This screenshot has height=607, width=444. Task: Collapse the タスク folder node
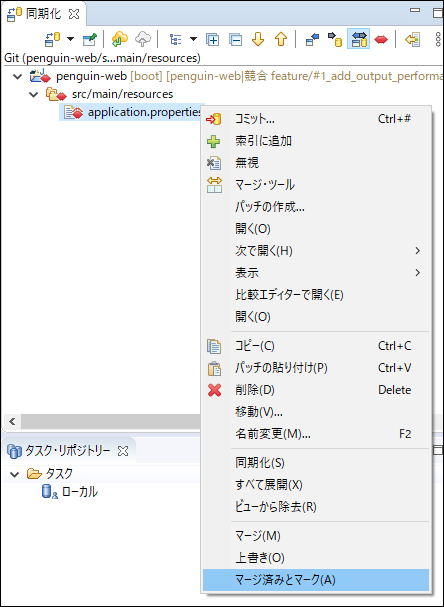pos(15,474)
